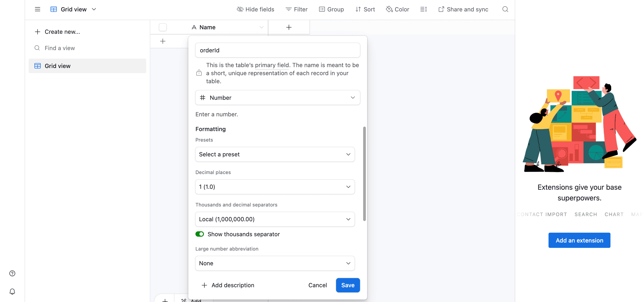This screenshot has width=644, height=302.
Task: Check the select-all checkbox in header
Action: (163, 27)
